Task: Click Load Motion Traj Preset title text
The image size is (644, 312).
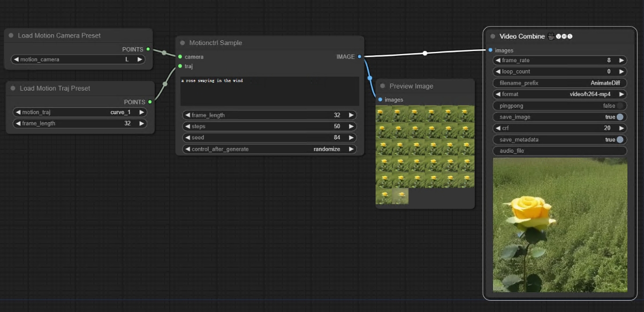Action: [55, 88]
